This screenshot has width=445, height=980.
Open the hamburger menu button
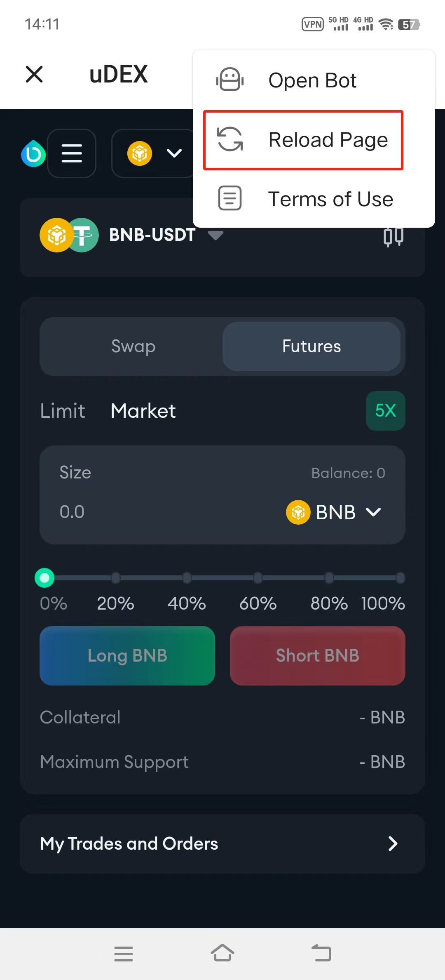(72, 153)
